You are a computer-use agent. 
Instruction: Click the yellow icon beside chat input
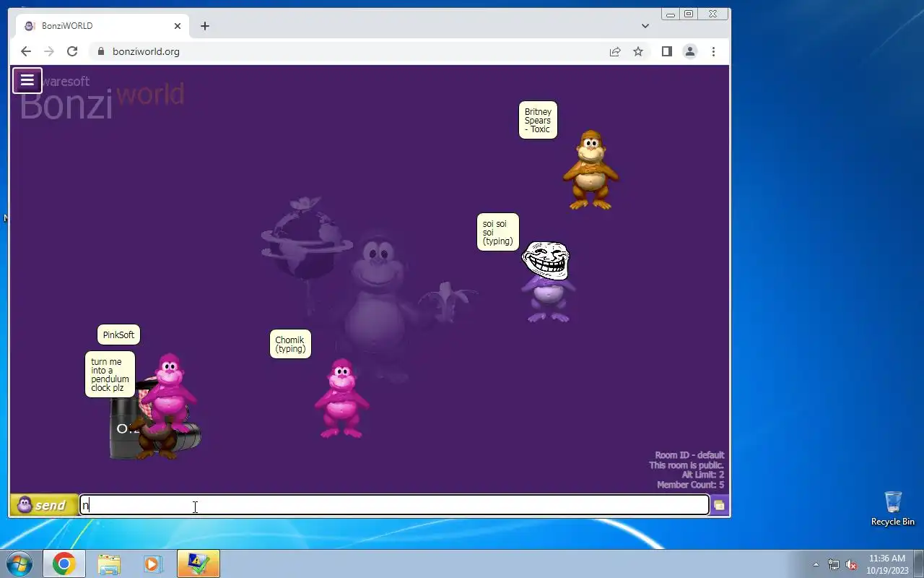719,505
